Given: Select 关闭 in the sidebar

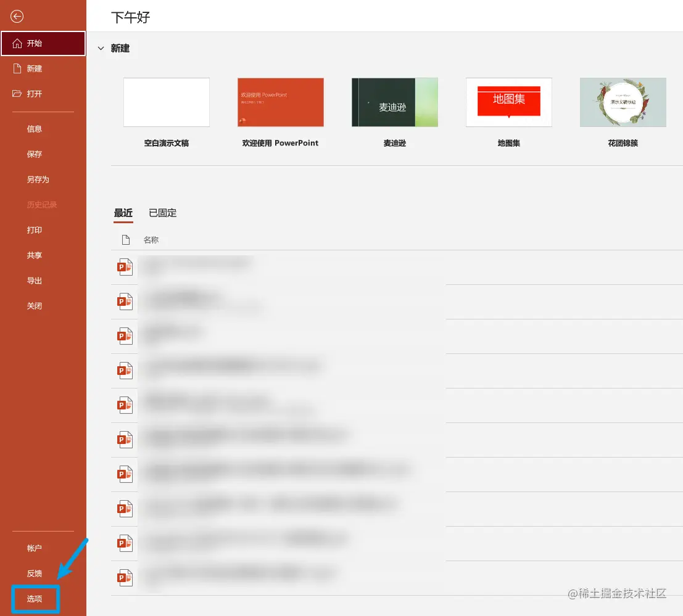Looking at the screenshot, I should click(35, 306).
